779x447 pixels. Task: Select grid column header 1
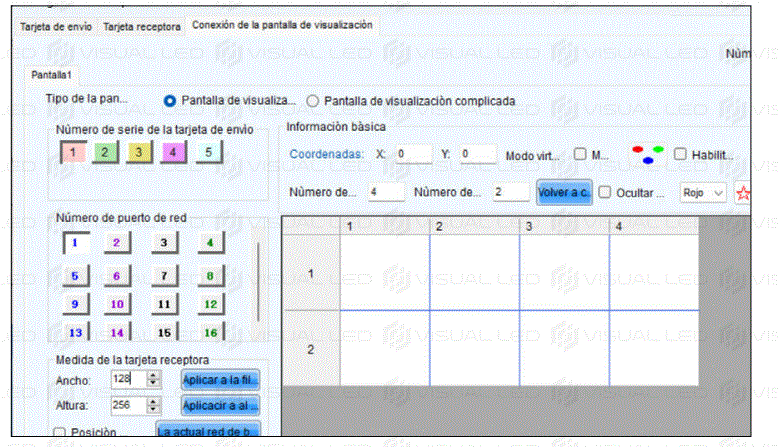tap(385, 226)
